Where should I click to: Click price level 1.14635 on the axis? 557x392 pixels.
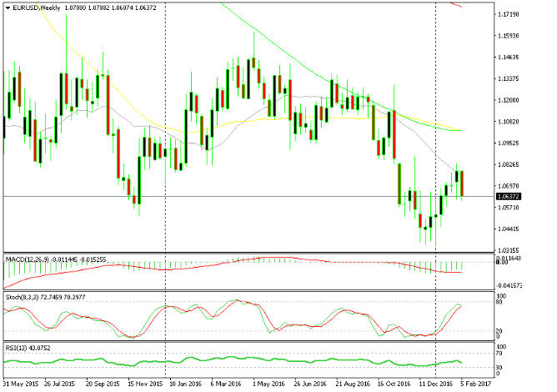(x=509, y=58)
